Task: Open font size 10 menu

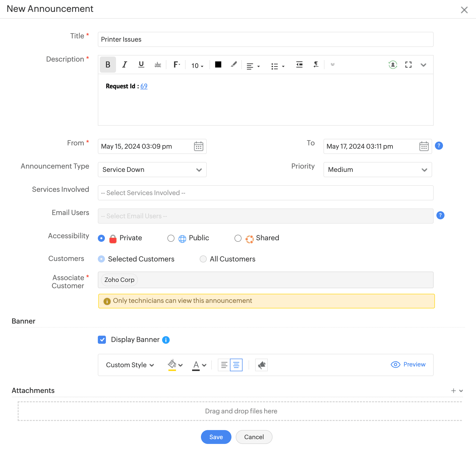Action: tap(197, 66)
